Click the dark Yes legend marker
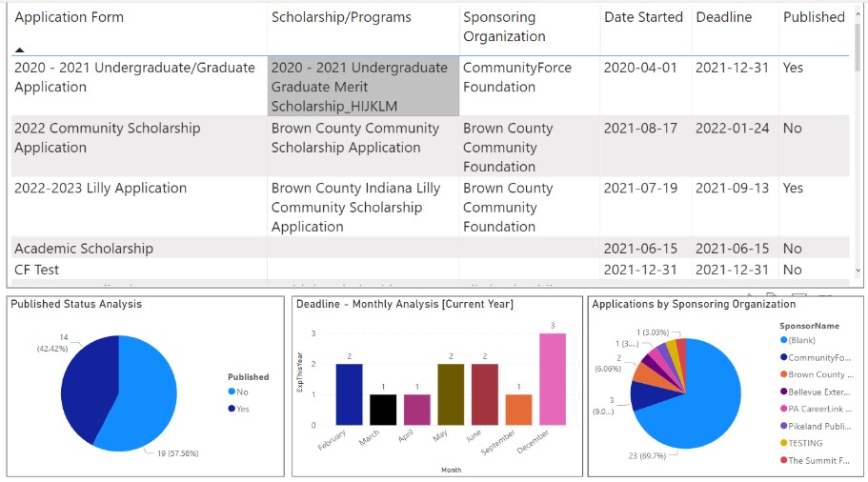The width and height of the screenshot is (868, 482). point(232,409)
